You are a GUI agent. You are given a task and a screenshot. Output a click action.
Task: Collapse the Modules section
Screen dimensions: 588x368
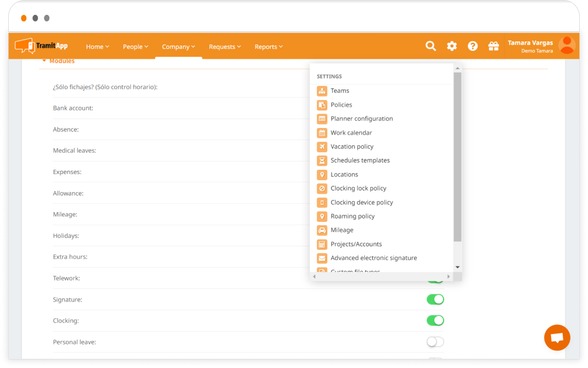click(x=58, y=61)
